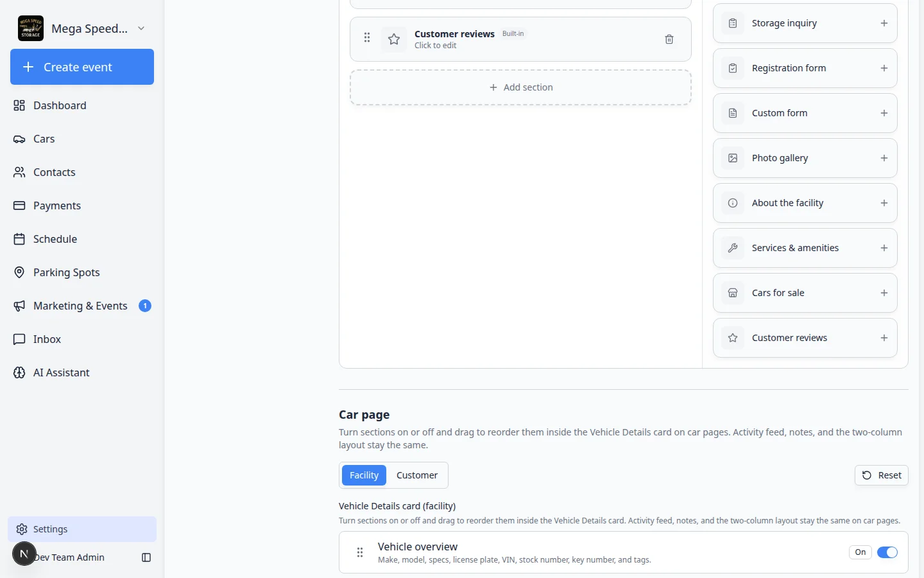Screen dimensions: 924x578
Task: Click the Marketing megaphone icon
Action: (x=19, y=306)
